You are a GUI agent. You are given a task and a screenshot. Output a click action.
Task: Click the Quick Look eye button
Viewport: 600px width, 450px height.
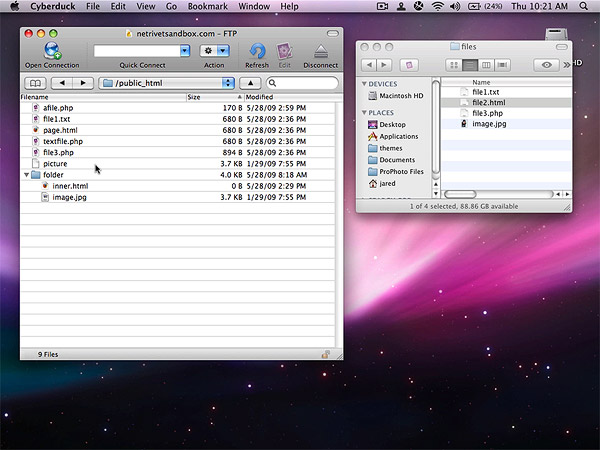point(546,65)
